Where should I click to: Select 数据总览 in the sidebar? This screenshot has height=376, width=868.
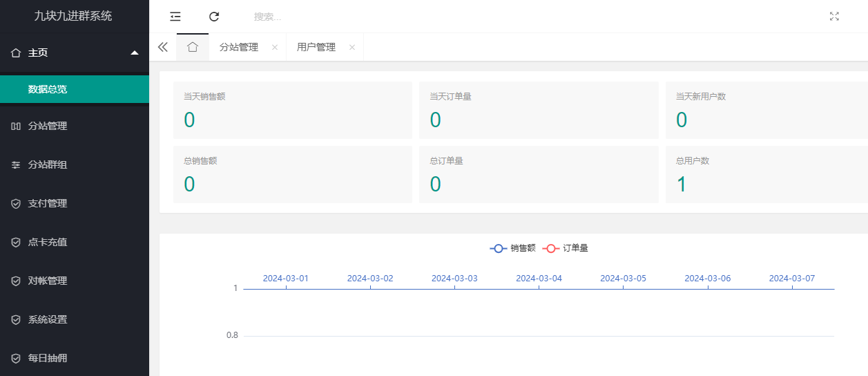click(48, 89)
